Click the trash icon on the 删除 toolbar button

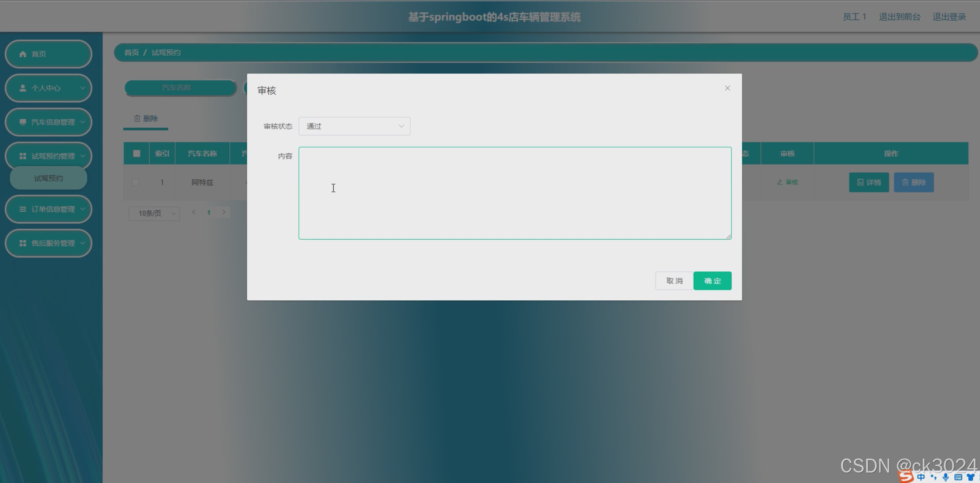[x=137, y=118]
